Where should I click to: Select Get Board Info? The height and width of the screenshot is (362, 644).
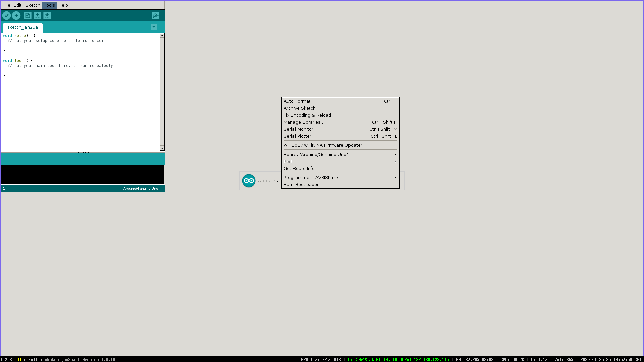point(340,168)
